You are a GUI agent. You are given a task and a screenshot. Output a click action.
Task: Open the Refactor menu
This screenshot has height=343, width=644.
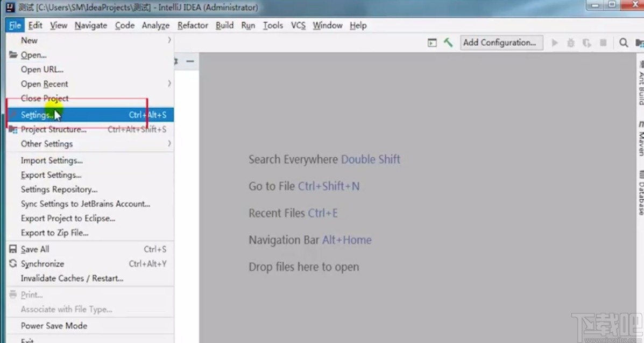192,25
